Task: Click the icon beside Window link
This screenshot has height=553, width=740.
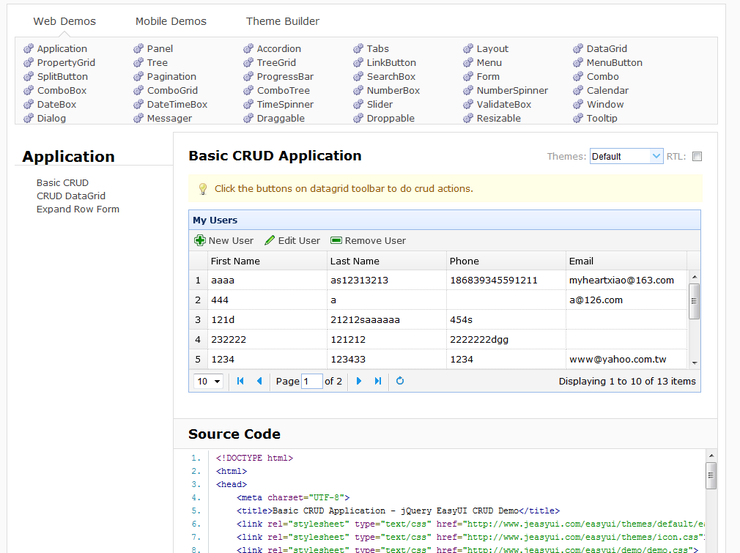Action: click(578, 104)
